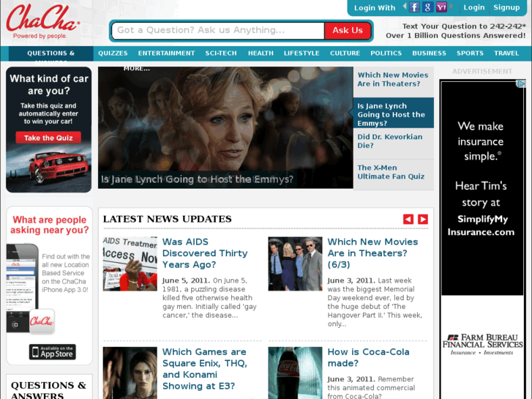Screen dimensions: 532x399
Task: Click the Take the Quiz button
Action: coord(48,138)
